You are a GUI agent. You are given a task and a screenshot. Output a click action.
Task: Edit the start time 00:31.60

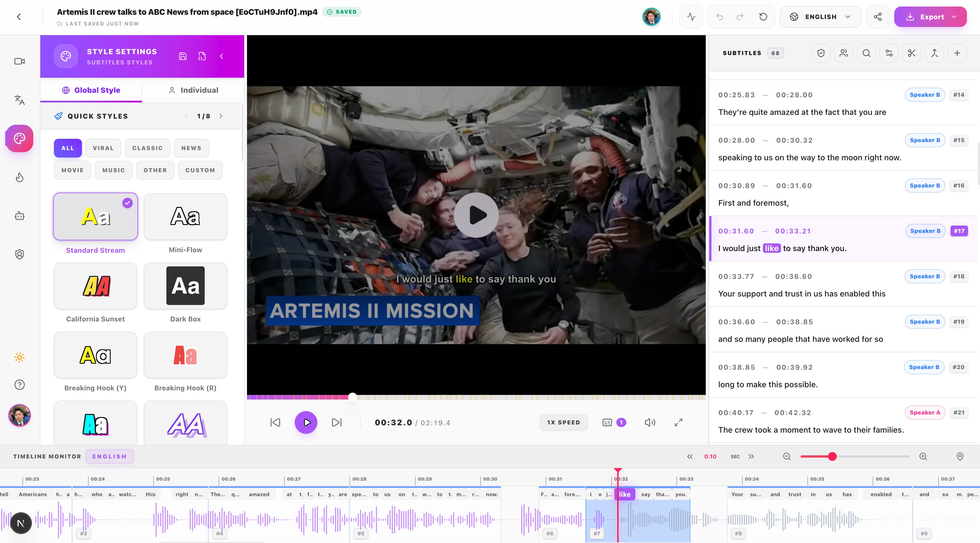pyautogui.click(x=736, y=231)
